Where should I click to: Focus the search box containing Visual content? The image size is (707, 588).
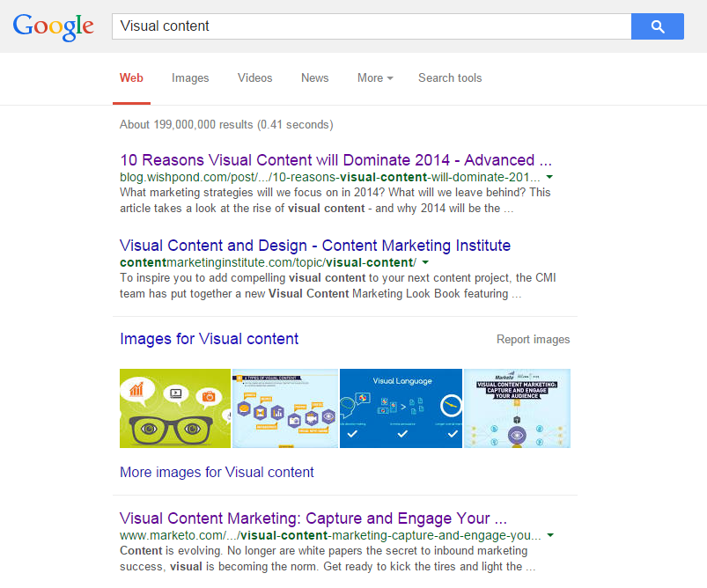(x=372, y=26)
